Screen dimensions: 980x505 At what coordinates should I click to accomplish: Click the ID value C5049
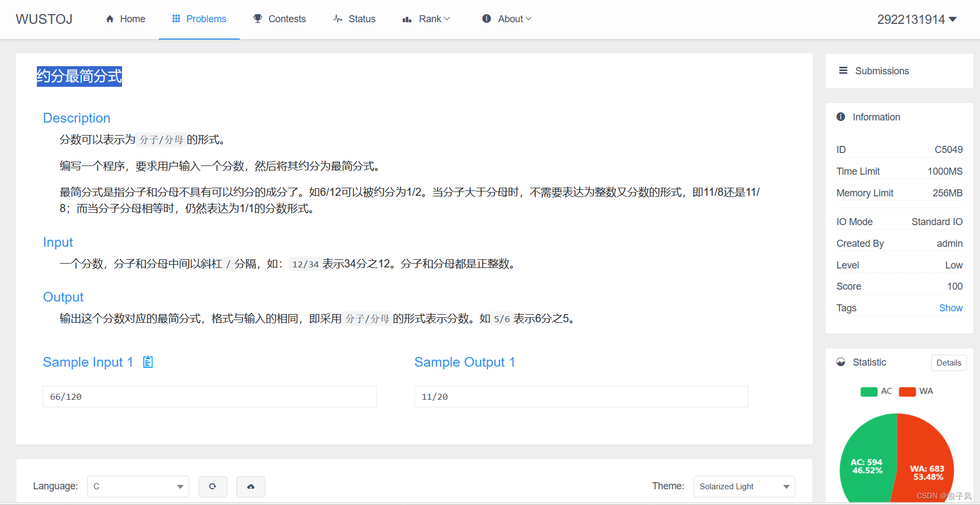click(x=949, y=150)
